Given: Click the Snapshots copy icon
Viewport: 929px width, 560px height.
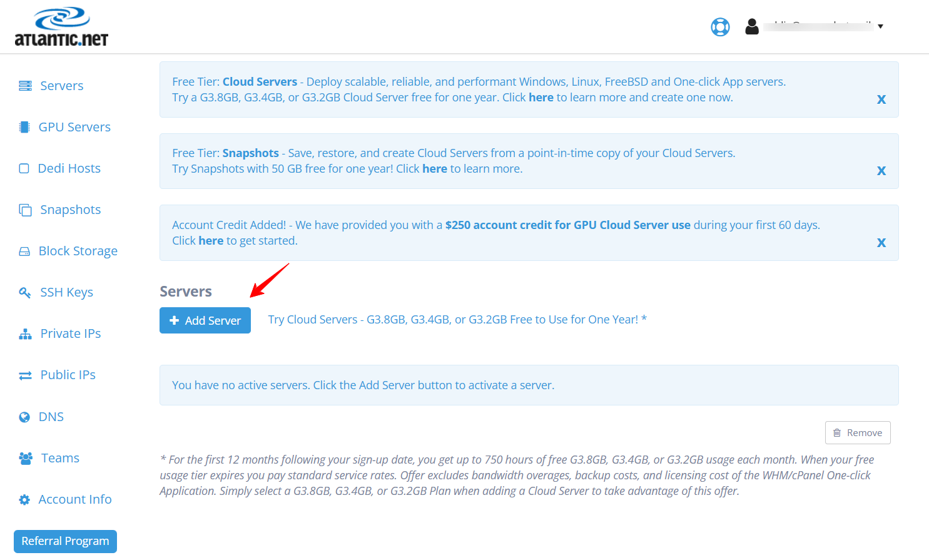Looking at the screenshot, I should coord(25,210).
